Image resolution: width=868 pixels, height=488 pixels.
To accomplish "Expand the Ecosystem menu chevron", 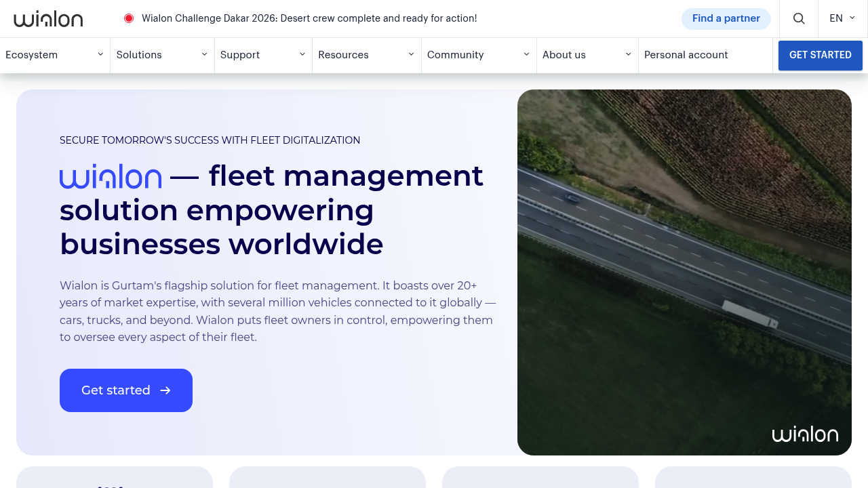I will point(100,54).
